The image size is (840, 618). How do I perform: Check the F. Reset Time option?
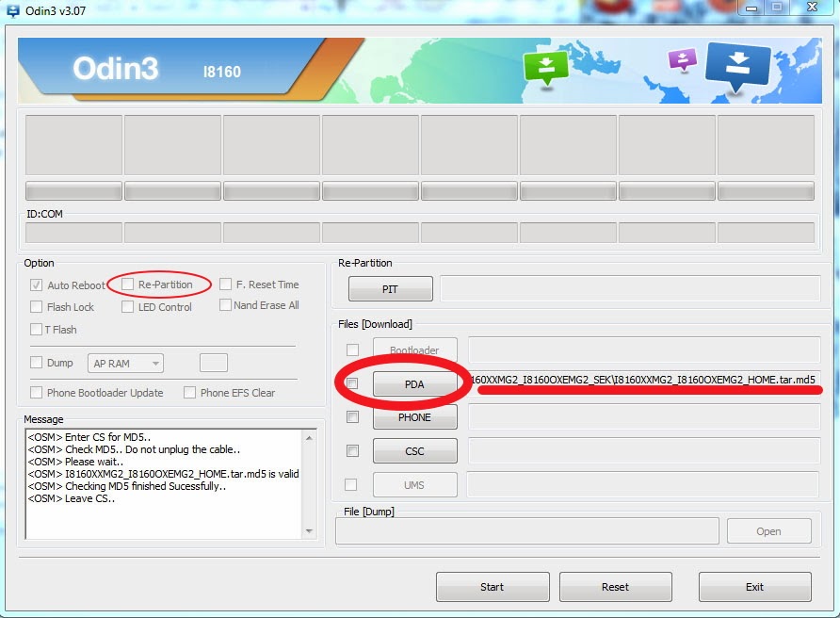225,285
